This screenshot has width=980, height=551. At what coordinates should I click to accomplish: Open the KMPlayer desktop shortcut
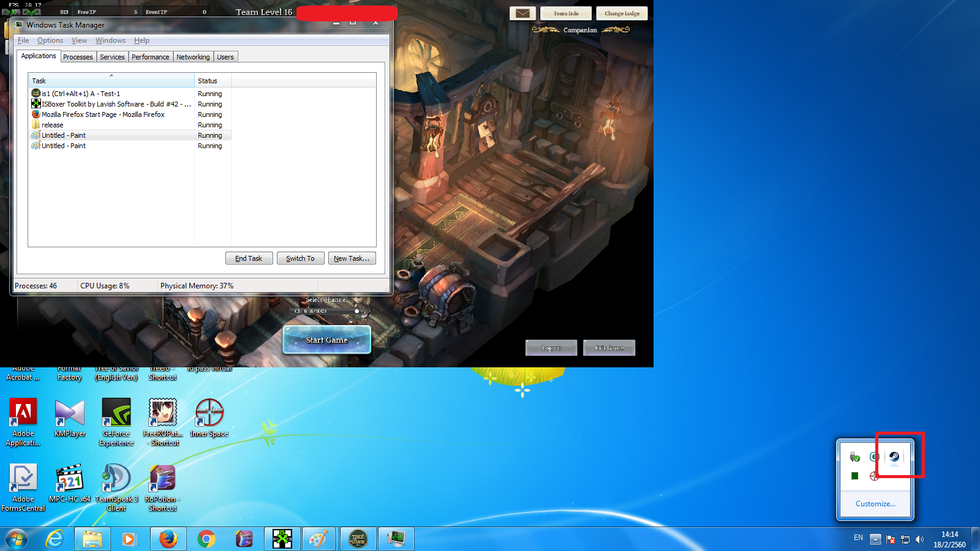(x=70, y=418)
